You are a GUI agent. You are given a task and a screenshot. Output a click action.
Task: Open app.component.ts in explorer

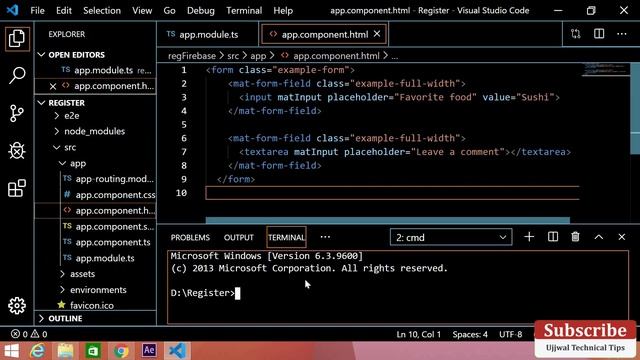108,242
